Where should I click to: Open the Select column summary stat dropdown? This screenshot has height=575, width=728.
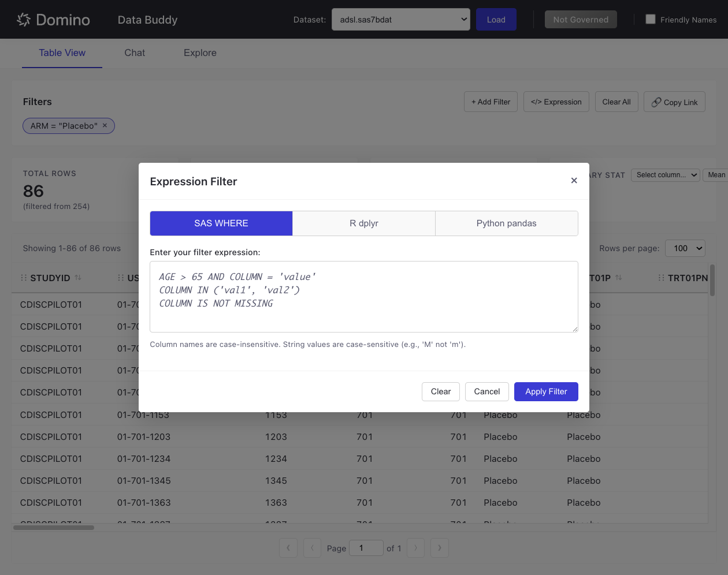coord(665,175)
